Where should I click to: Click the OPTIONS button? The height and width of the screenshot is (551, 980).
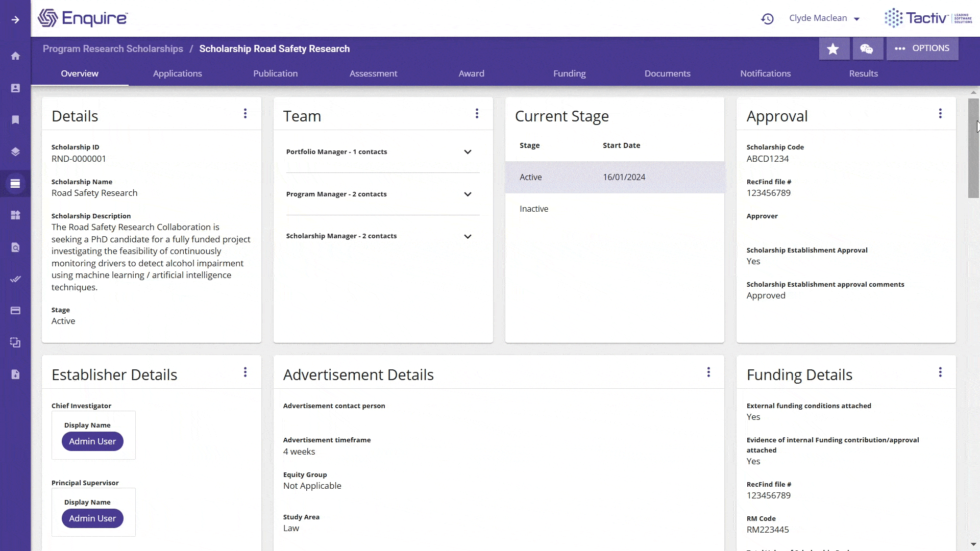pos(922,48)
